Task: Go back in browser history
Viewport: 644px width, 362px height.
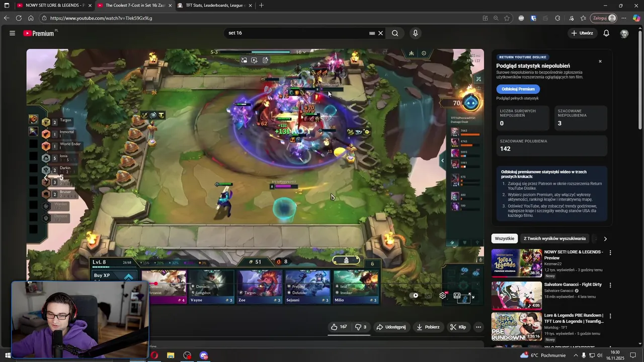Action: tap(7, 18)
